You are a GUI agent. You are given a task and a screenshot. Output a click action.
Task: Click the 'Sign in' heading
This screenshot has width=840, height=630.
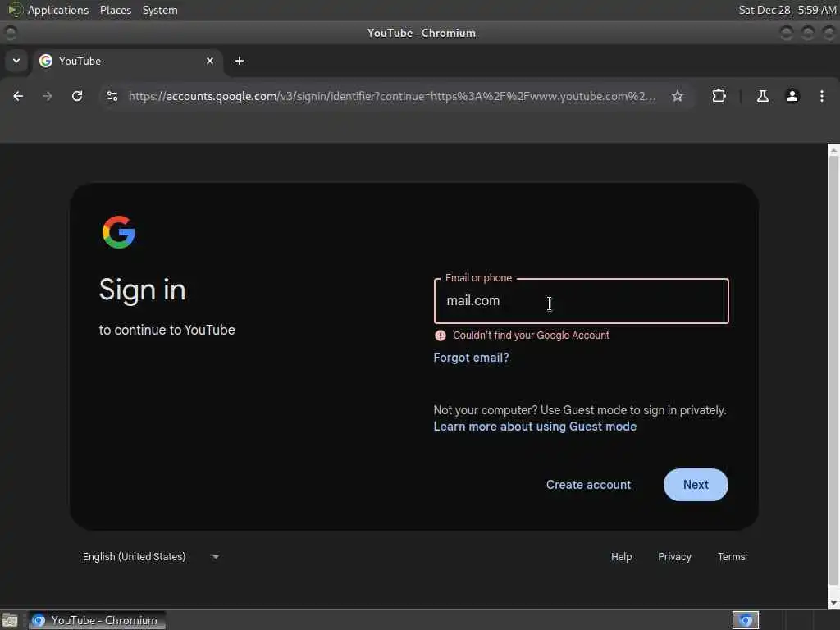(143, 290)
